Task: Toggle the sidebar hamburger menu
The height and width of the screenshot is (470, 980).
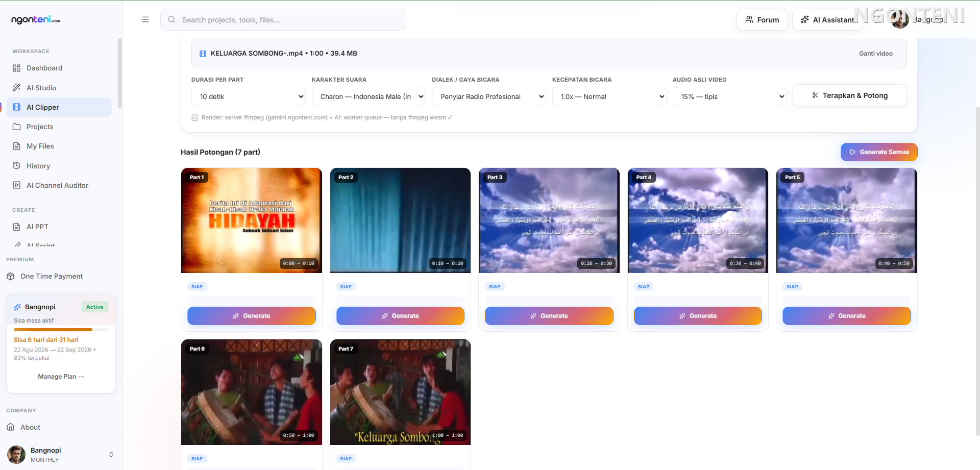Action: 145,19
